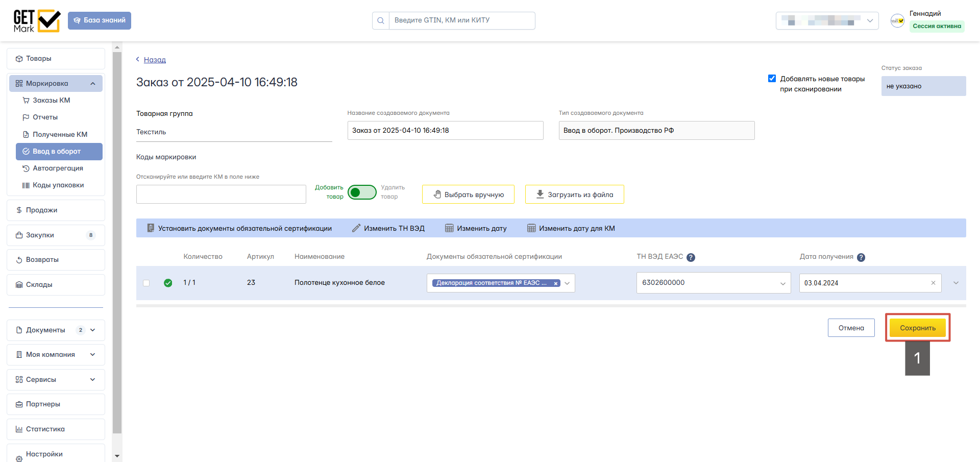
Task: Clear the 03.04.2024 date with x
Action: [933, 283]
